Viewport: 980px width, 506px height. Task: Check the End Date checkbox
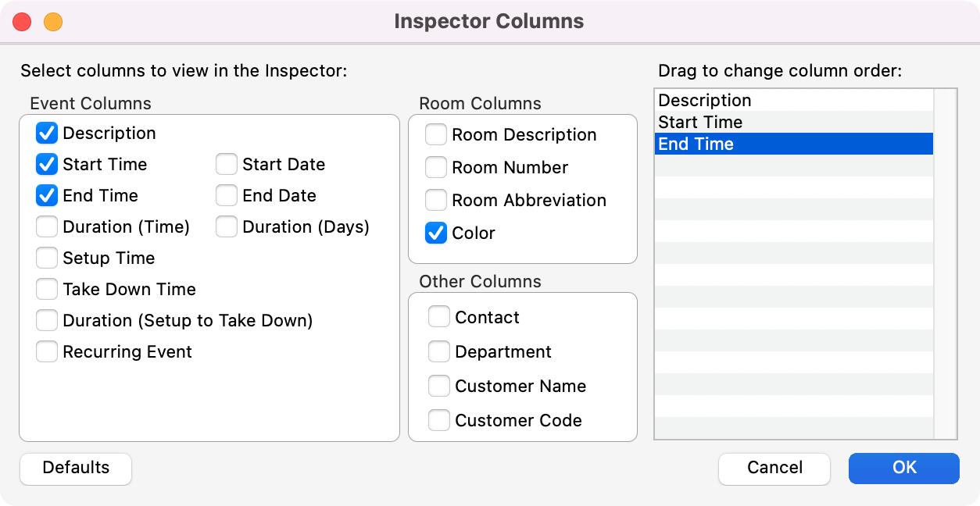227,196
